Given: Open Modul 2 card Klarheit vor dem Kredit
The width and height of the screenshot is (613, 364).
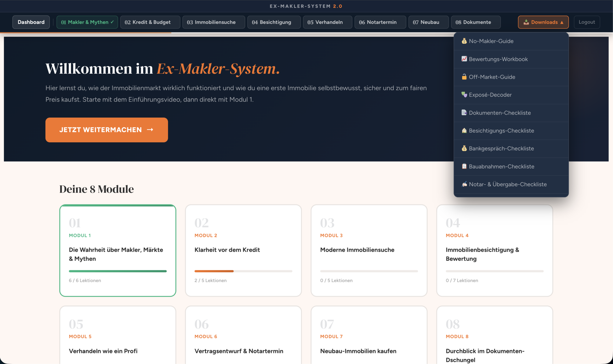Looking at the screenshot, I should (x=244, y=250).
